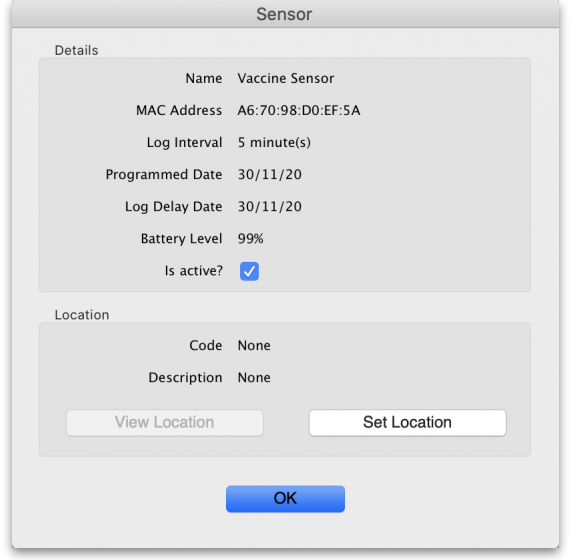Click the Log Interval label
This screenshot has height=560, width=571.
184,142
